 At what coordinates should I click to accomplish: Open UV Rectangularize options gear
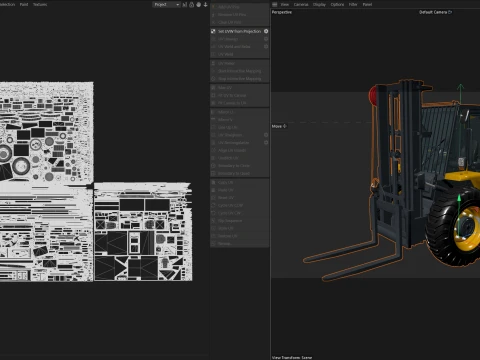pos(266,143)
